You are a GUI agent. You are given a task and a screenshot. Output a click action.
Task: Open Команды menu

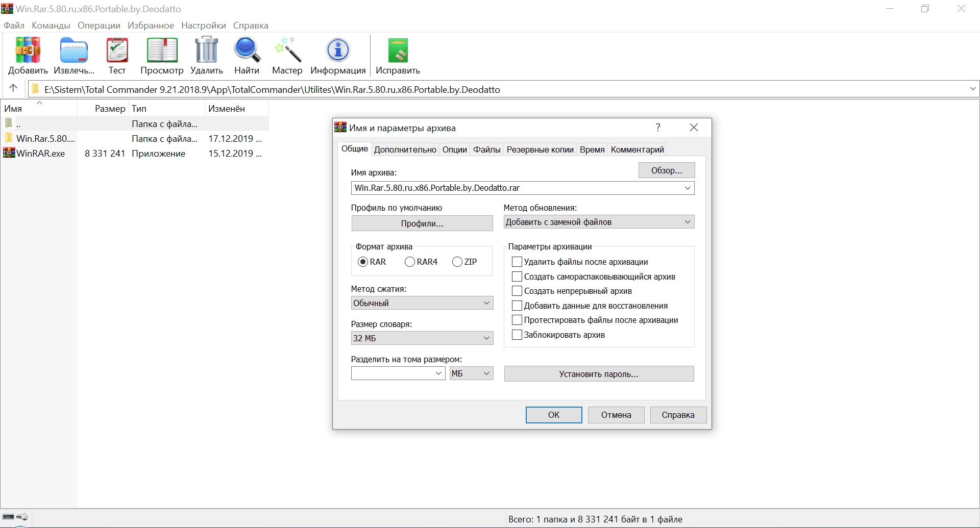pyautogui.click(x=51, y=26)
